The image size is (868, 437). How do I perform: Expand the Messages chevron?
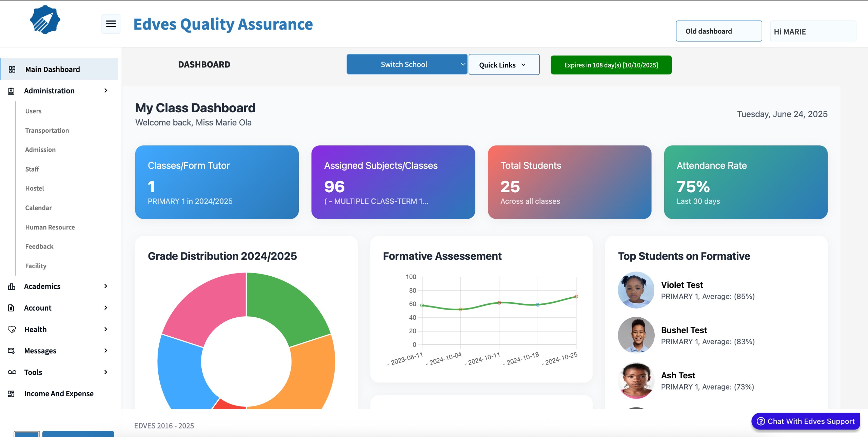106,351
